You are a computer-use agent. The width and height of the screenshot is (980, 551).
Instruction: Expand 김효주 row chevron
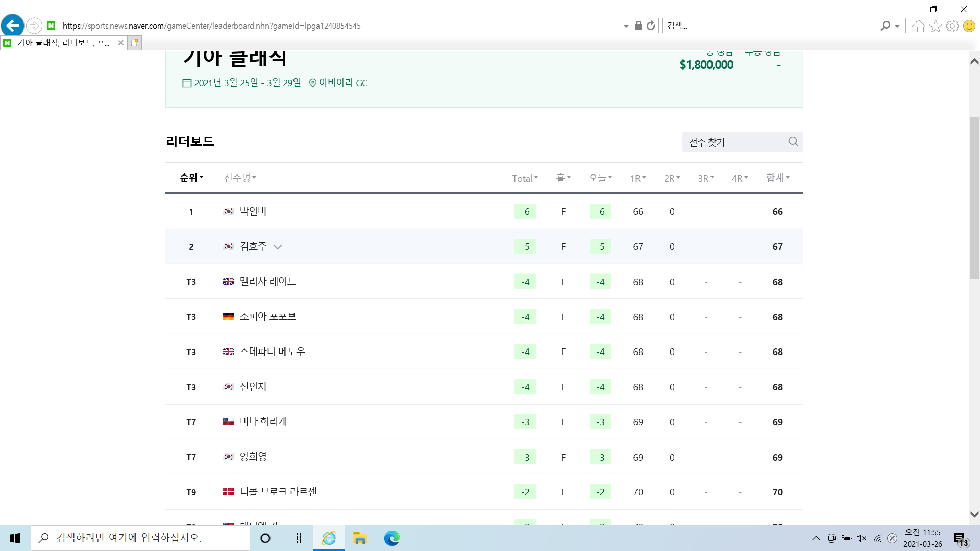[278, 247]
